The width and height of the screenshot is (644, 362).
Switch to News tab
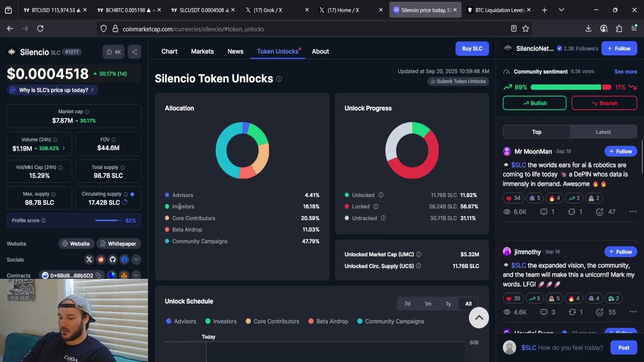pyautogui.click(x=235, y=51)
